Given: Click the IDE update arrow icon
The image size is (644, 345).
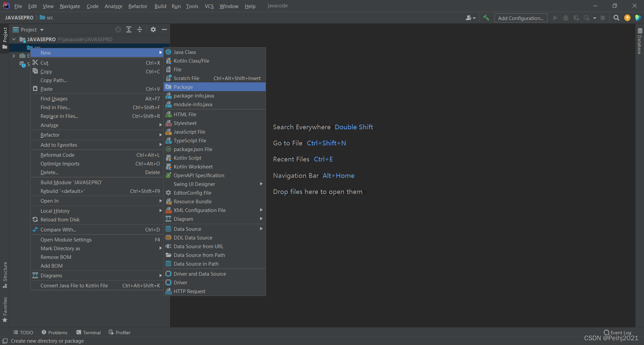Looking at the screenshot, I should click(x=627, y=18).
